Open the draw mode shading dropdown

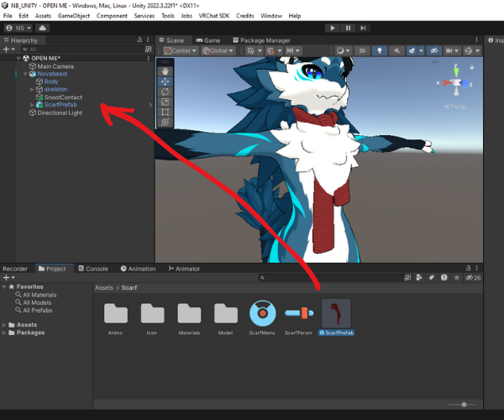point(344,50)
